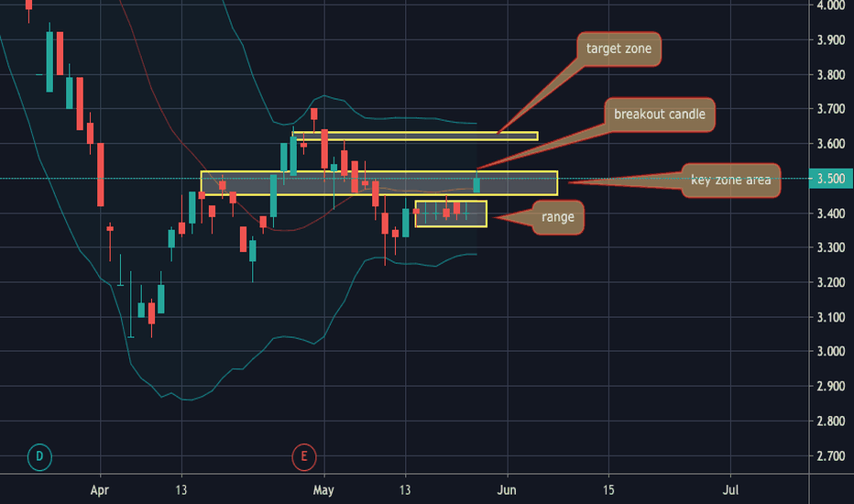Click the 3.000 price axis value
The width and height of the screenshot is (854, 504).
(831, 352)
